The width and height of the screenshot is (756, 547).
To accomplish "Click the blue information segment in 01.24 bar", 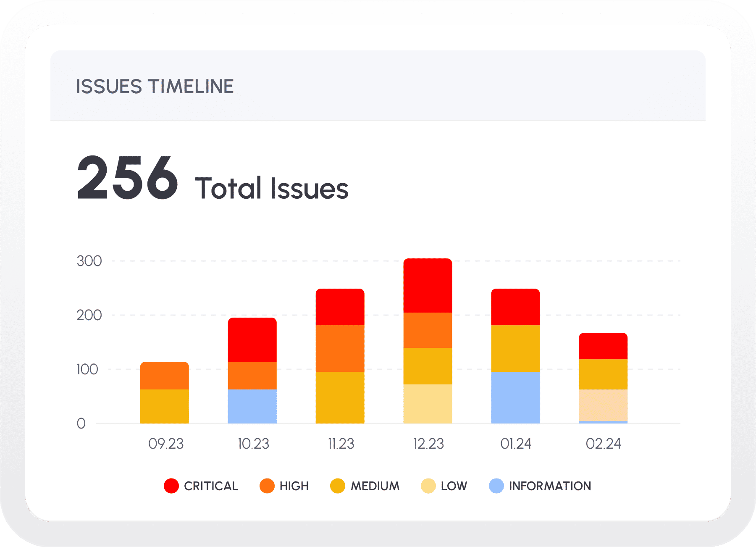I will point(515,397).
